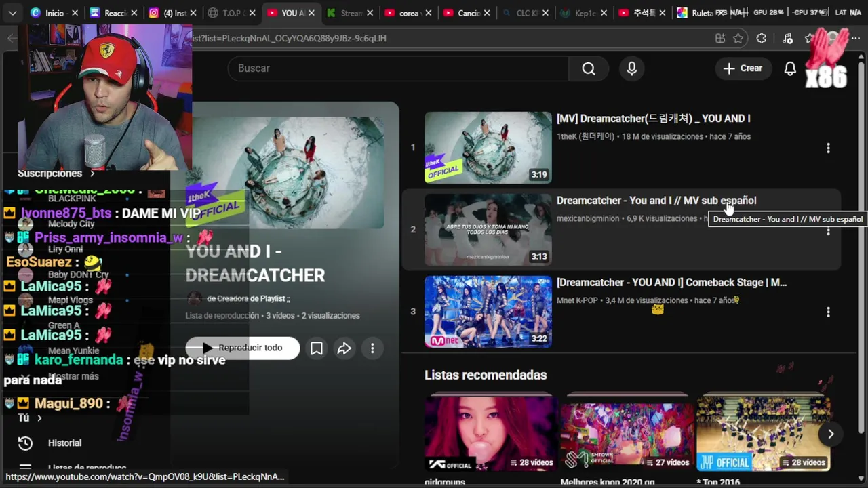Open the 1theK YOU AND I video thumbnail
Image resolution: width=868 pixels, height=488 pixels.
(x=488, y=147)
